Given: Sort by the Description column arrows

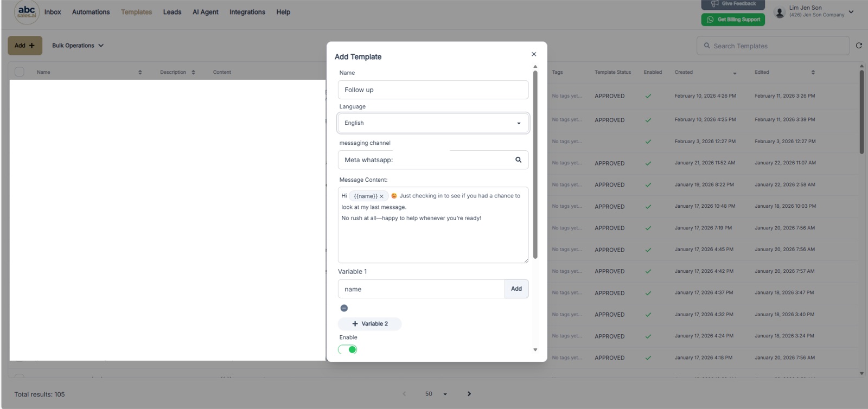Looking at the screenshot, I should click(x=193, y=72).
